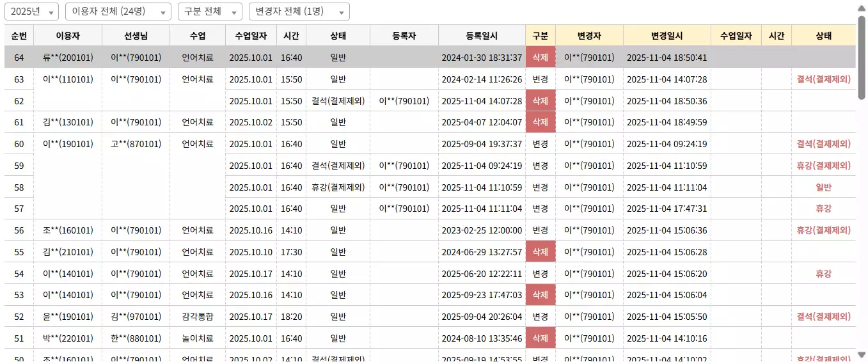Open the 2025년 year dropdown
868x364 pixels.
pyautogui.click(x=32, y=12)
